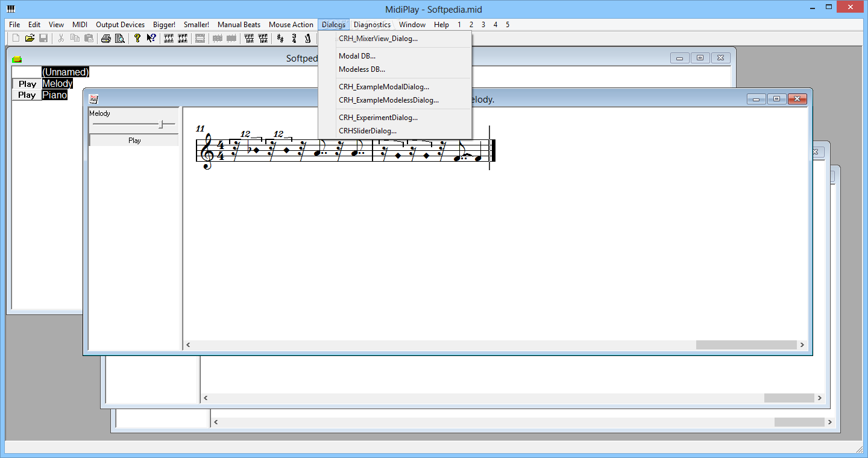Click left arrow of Melody score scrollbar

(x=188, y=345)
